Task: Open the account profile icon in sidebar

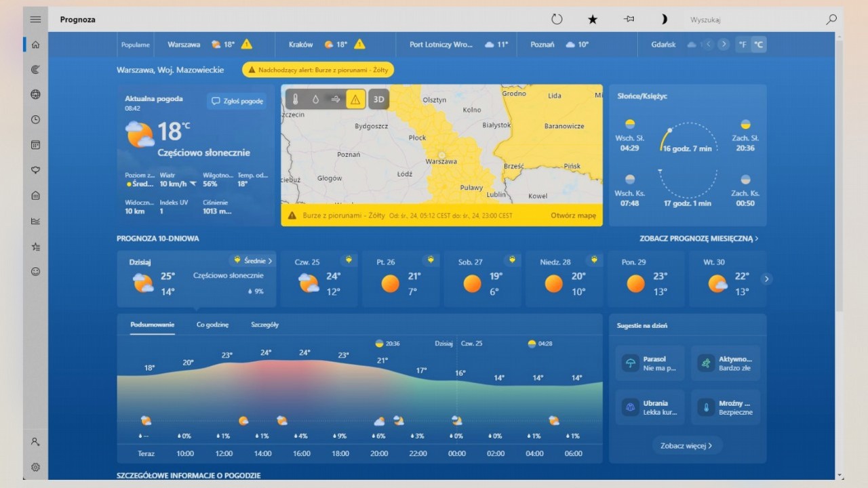Action: (x=35, y=441)
